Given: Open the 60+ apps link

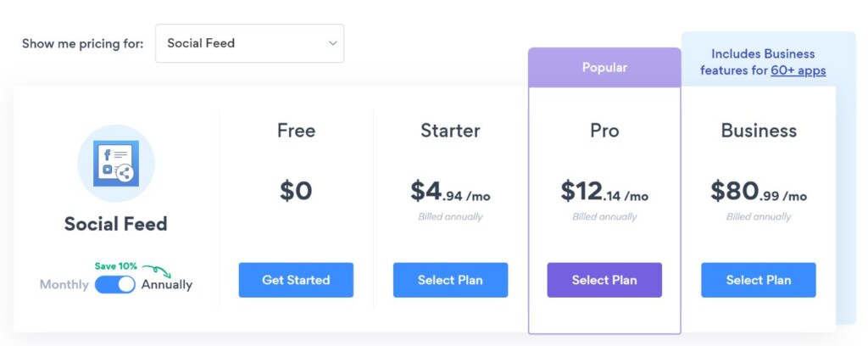Looking at the screenshot, I should [x=798, y=70].
